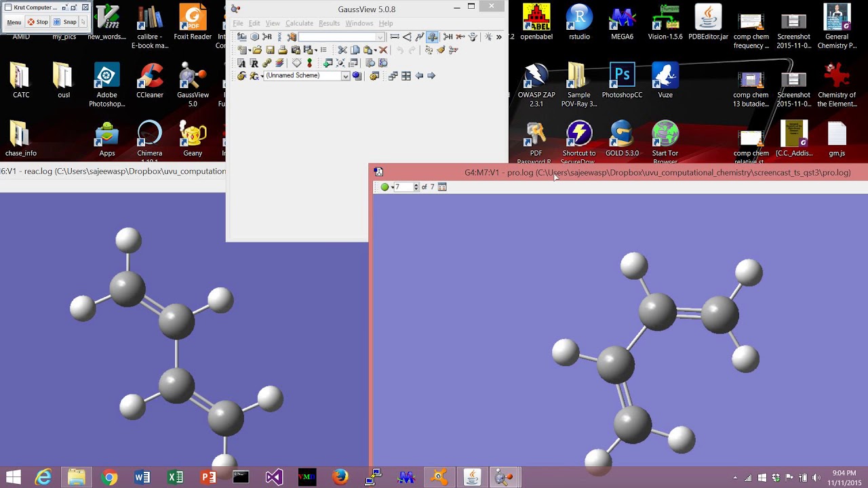
Task: Click the red X Delete icon
Action: [383, 49]
